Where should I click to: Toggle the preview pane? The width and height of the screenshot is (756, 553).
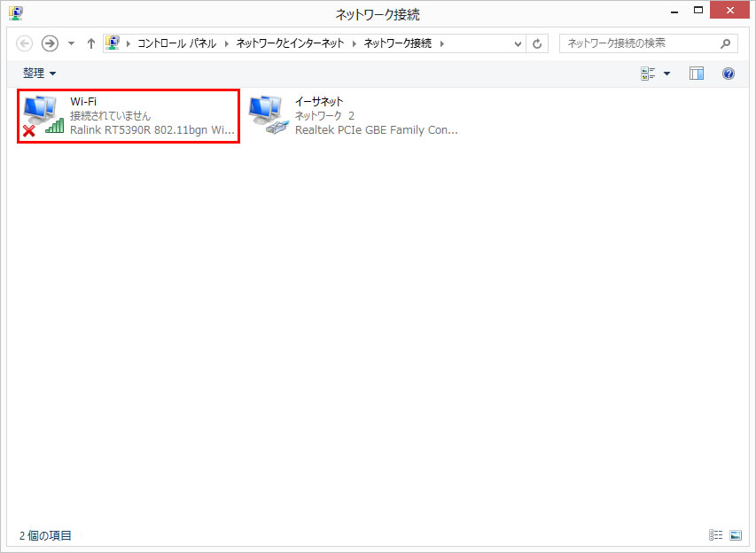pyautogui.click(x=697, y=74)
